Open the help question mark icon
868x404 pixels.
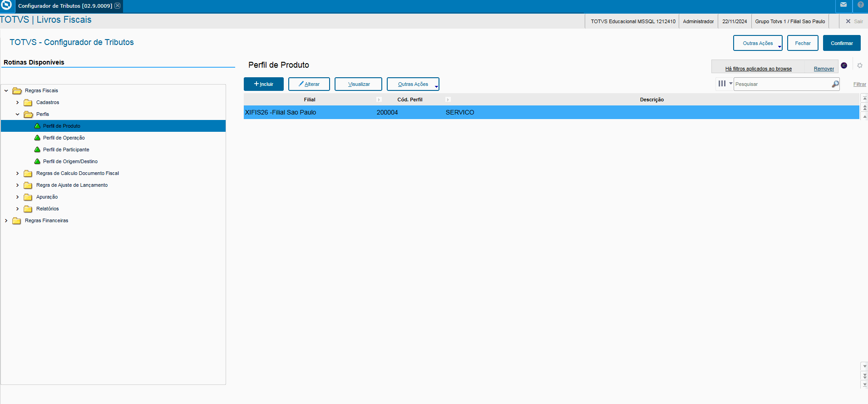click(860, 5)
